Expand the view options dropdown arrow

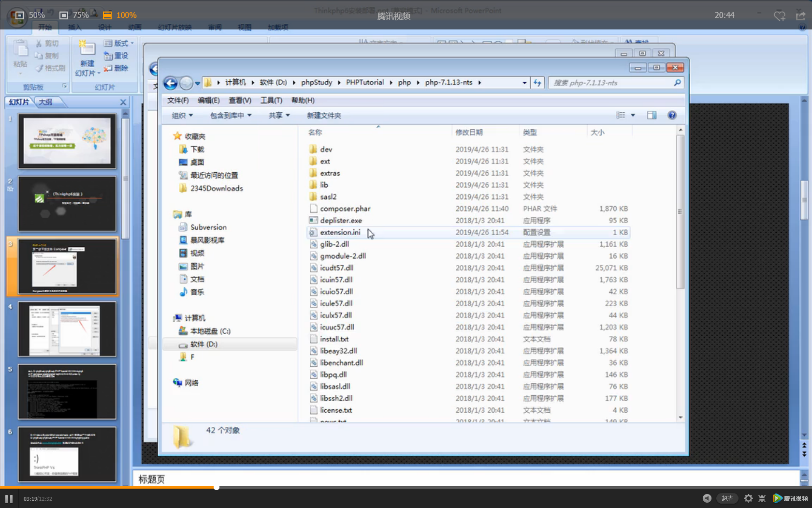coord(633,115)
